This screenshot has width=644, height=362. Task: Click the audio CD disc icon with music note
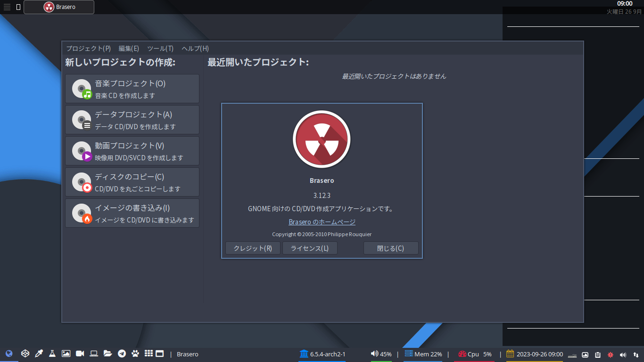coord(82,89)
